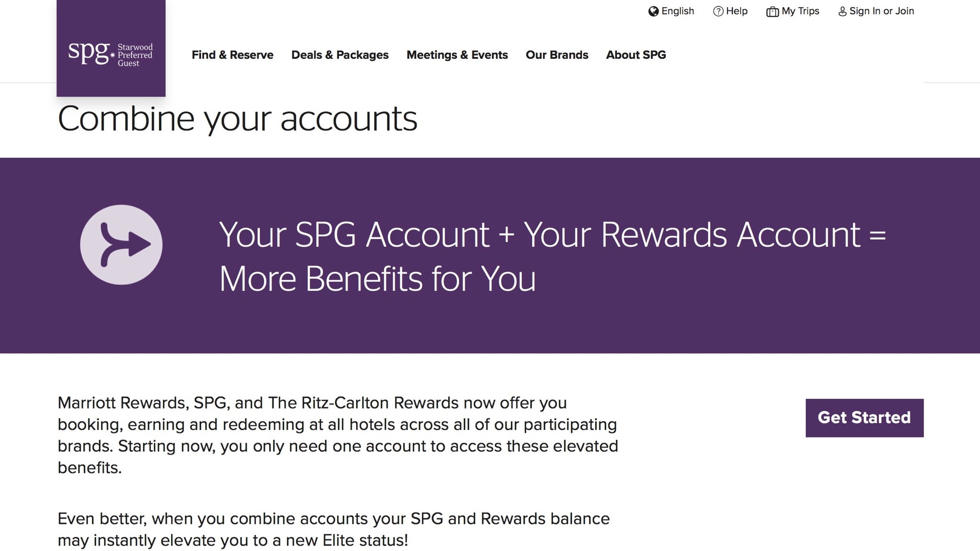Open Help via the question mark icon
Screen dimensions: 980x551
(x=718, y=11)
